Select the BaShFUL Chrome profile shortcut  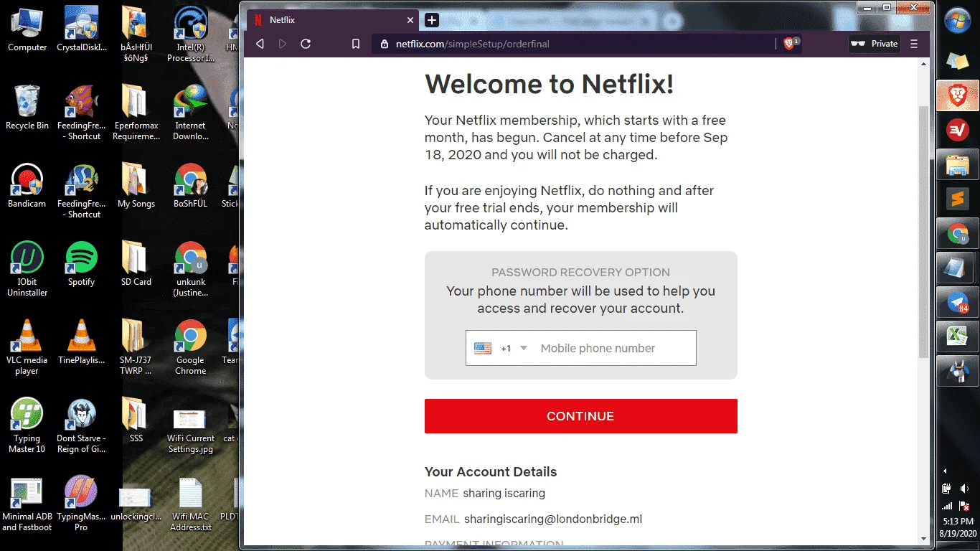190,187
